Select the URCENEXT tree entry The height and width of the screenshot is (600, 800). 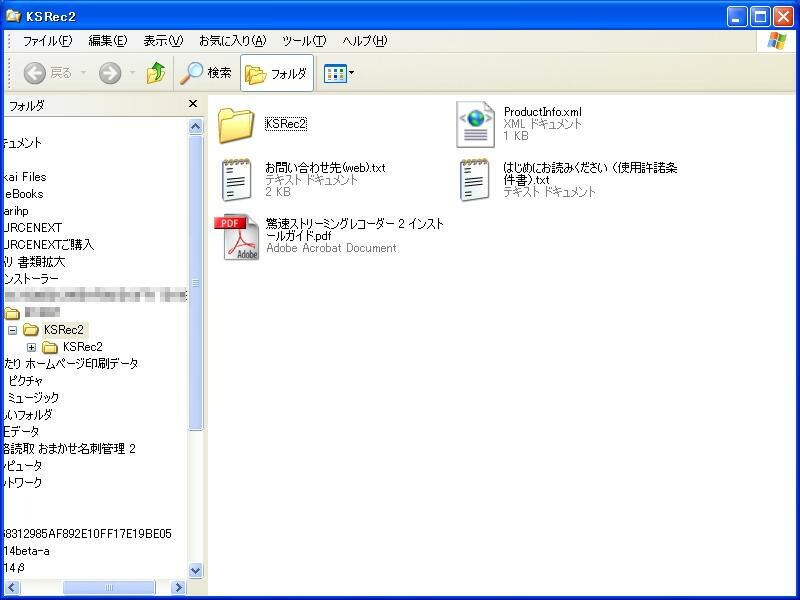[x=33, y=228]
